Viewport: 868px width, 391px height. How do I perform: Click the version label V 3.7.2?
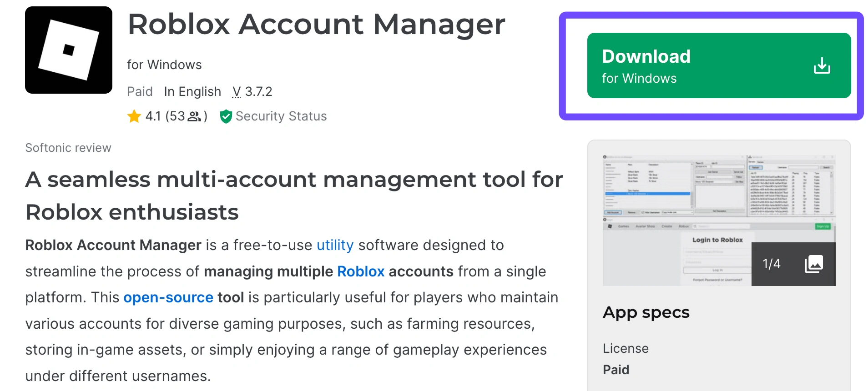252,92
